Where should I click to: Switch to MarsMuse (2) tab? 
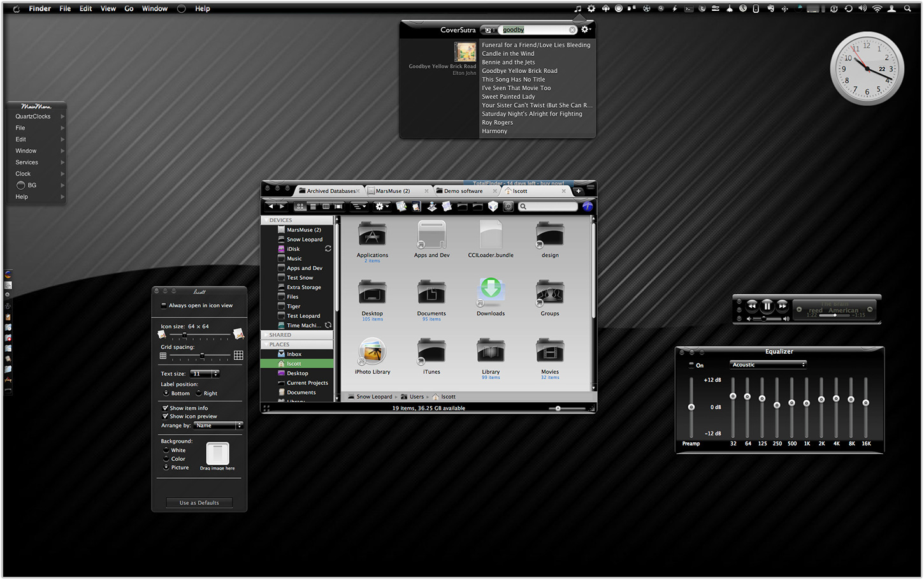(399, 191)
